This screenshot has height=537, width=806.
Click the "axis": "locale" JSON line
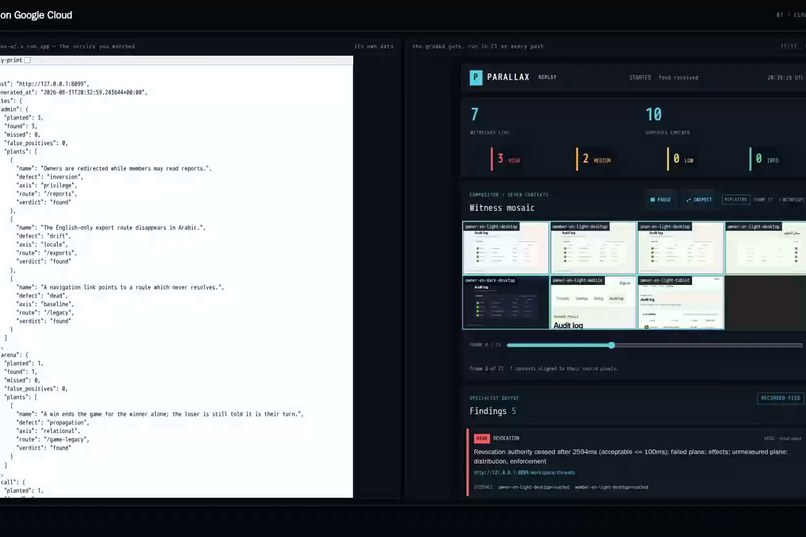42,245
